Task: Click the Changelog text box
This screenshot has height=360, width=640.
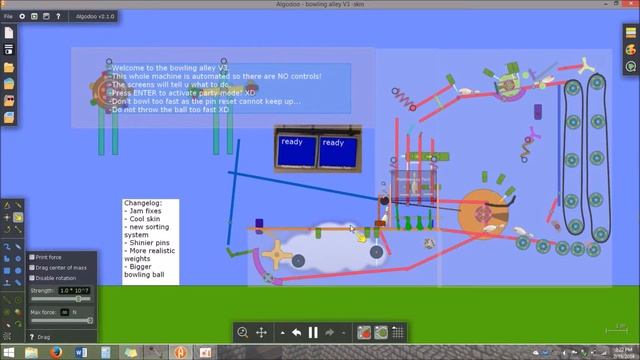Action: click(151, 242)
